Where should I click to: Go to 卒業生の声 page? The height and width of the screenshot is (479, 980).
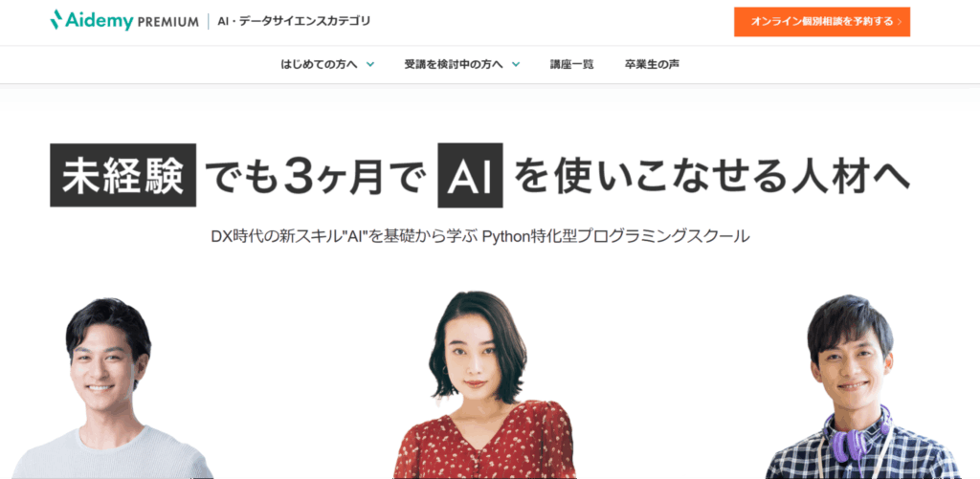tap(652, 64)
